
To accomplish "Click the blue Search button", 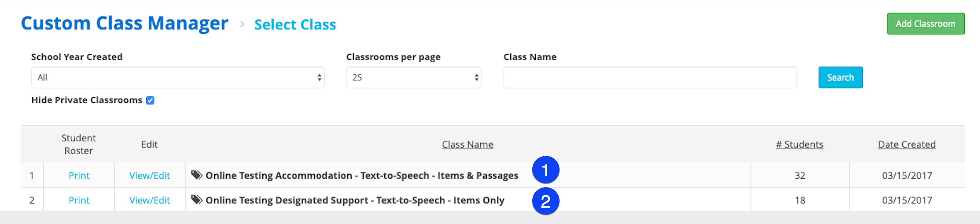I will point(840,78).
